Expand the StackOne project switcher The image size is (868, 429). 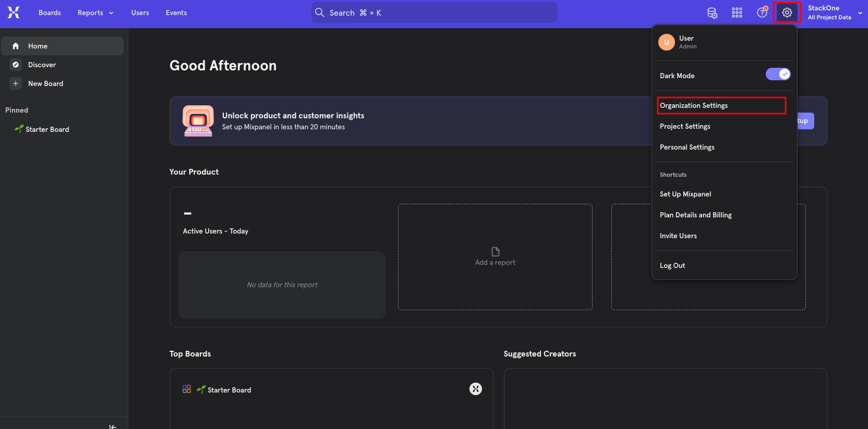point(835,13)
